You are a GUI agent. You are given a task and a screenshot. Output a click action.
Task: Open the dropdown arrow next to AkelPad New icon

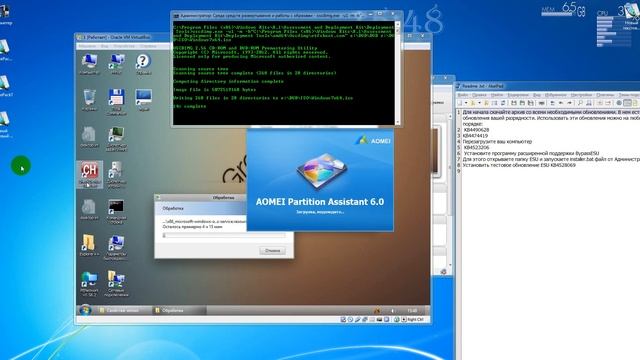tap(466, 103)
